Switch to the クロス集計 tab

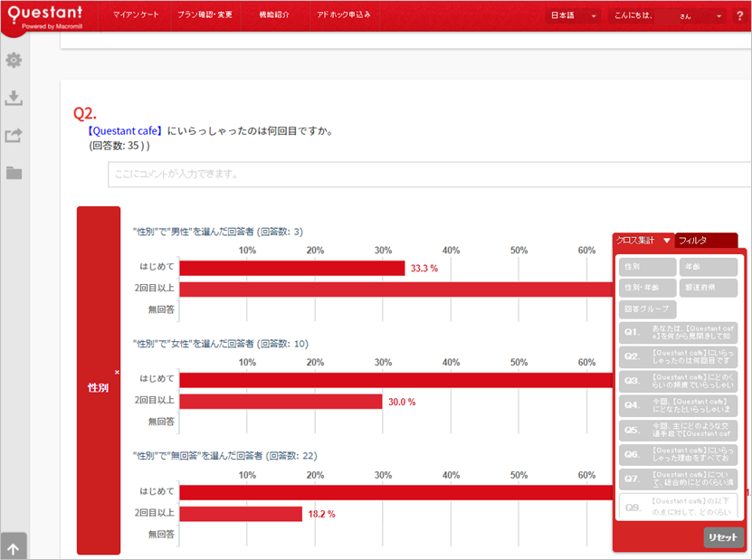[643, 241]
